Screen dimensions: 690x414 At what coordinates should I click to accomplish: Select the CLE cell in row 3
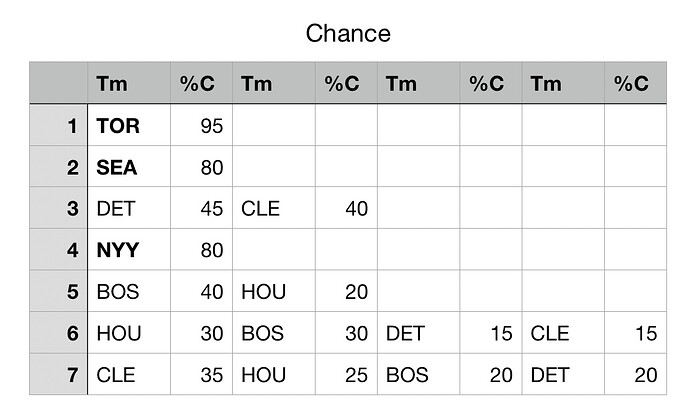click(x=274, y=208)
